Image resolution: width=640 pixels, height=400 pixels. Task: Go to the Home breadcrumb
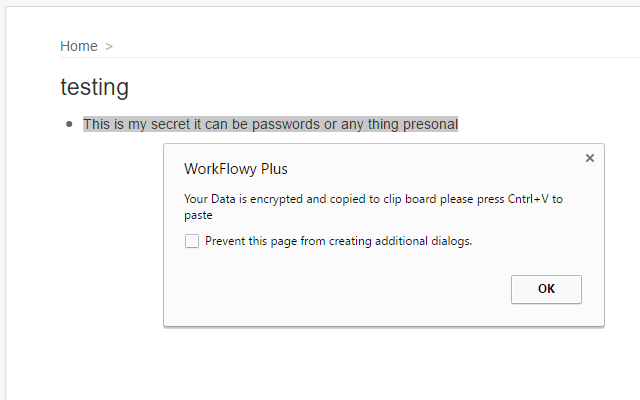[79, 46]
